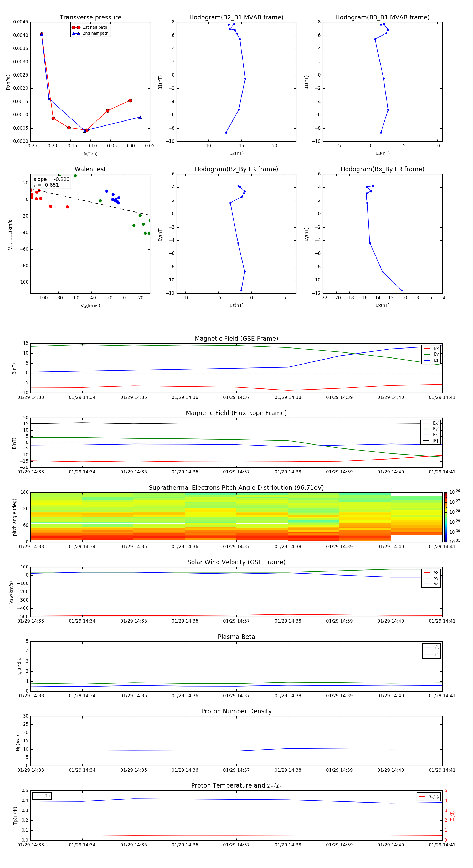Click the "Bx(nT)" x-axis label
Viewport: 473px width, 868px height.
pyautogui.click(x=382, y=305)
